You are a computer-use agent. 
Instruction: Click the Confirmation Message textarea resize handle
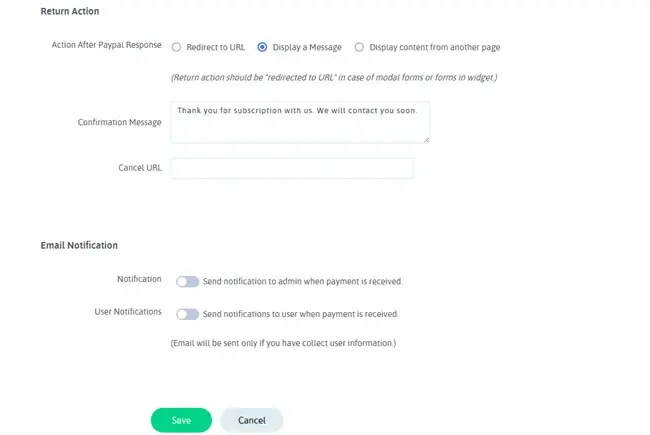tap(427, 139)
